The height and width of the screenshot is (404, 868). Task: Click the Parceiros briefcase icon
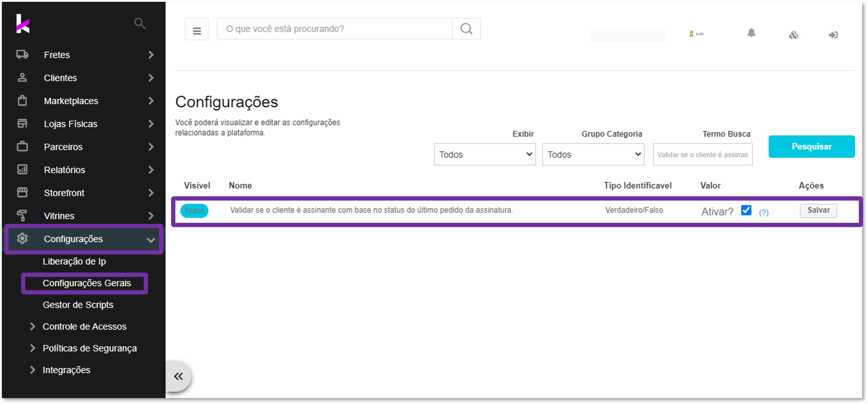coord(22,147)
